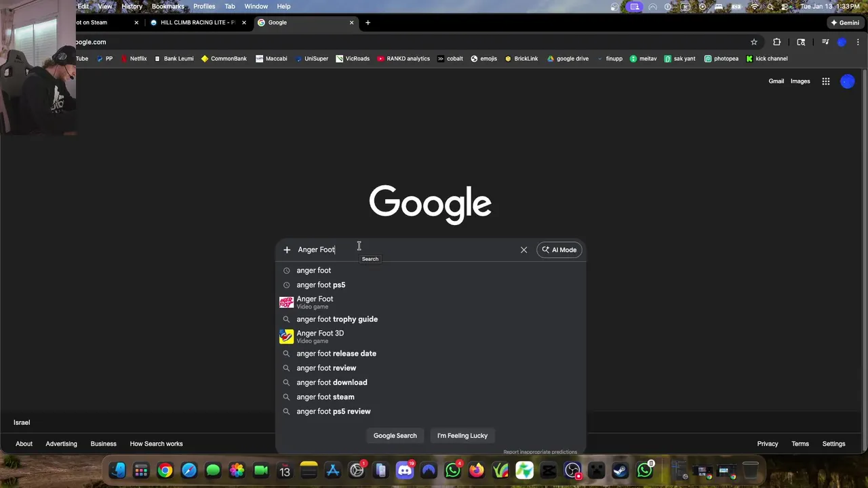Screen dimensions: 868x488
Task: Open Steam from the Dock
Action: point(620,470)
